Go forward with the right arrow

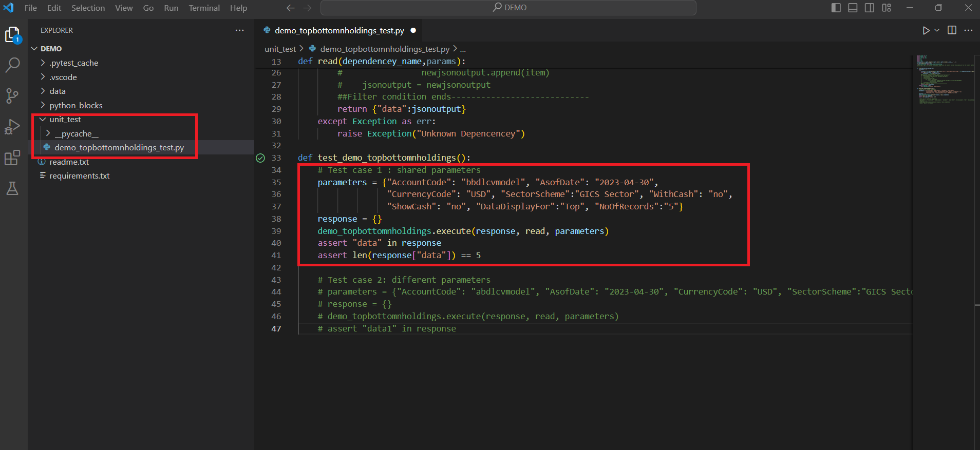pos(307,8)
